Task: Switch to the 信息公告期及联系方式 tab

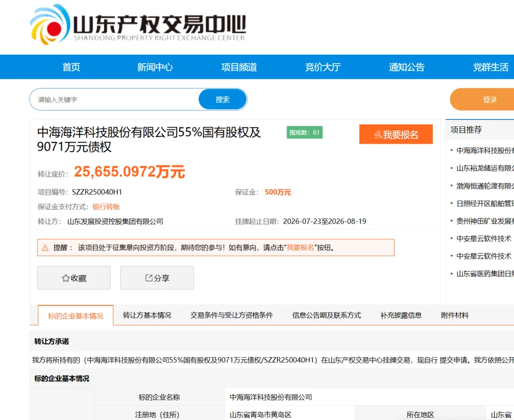Action: tap(326, 315)
